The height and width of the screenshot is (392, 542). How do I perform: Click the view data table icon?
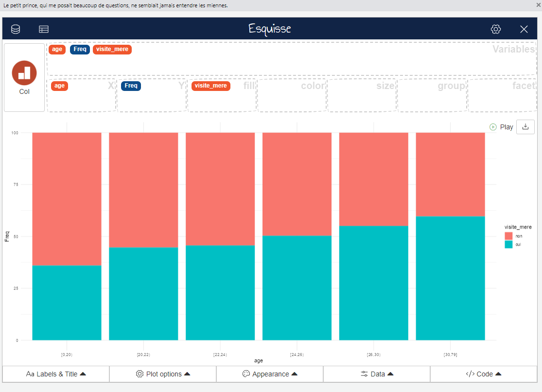pyautogui.click(x=44, y=29)
